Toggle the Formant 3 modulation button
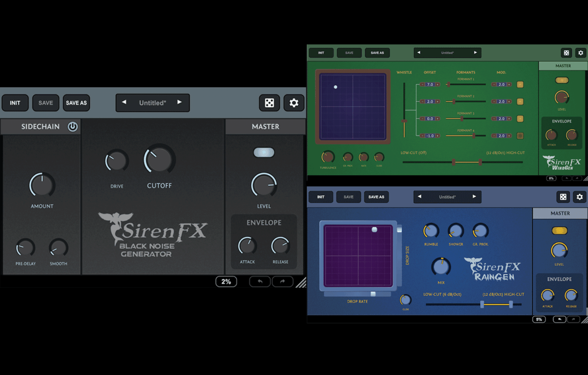 click(520, 118)
